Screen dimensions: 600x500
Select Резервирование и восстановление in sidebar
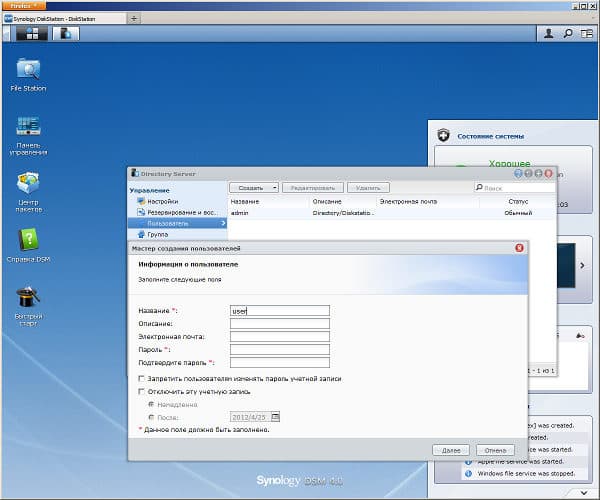pos(177,212)
